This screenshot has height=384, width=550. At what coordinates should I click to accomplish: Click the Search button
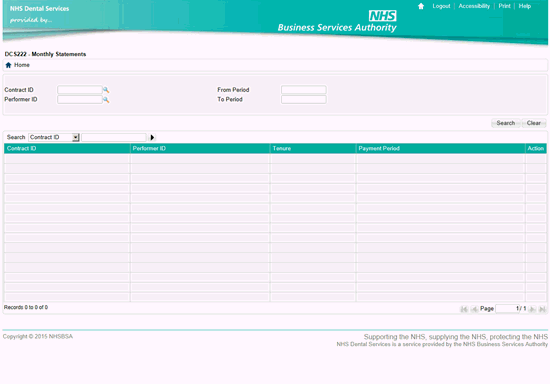[505, 123]
